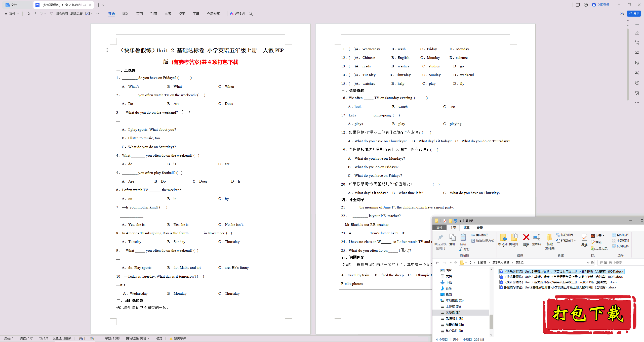Refresh the Explorer folder view

[592, 263]
